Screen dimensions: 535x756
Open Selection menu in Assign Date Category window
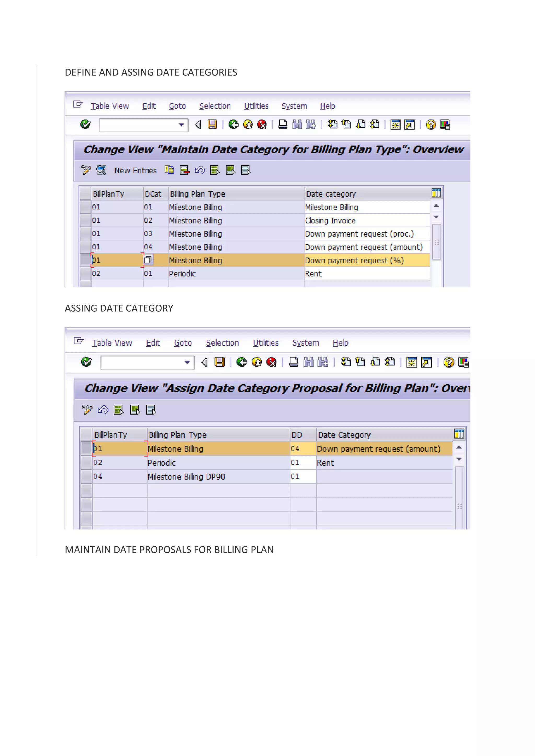pos(222,343)
